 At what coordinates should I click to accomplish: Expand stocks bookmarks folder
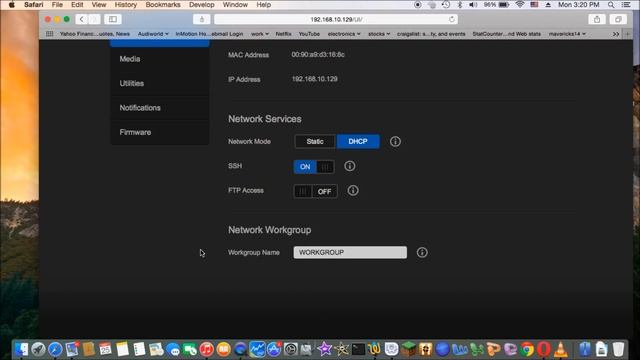(379, 34)
